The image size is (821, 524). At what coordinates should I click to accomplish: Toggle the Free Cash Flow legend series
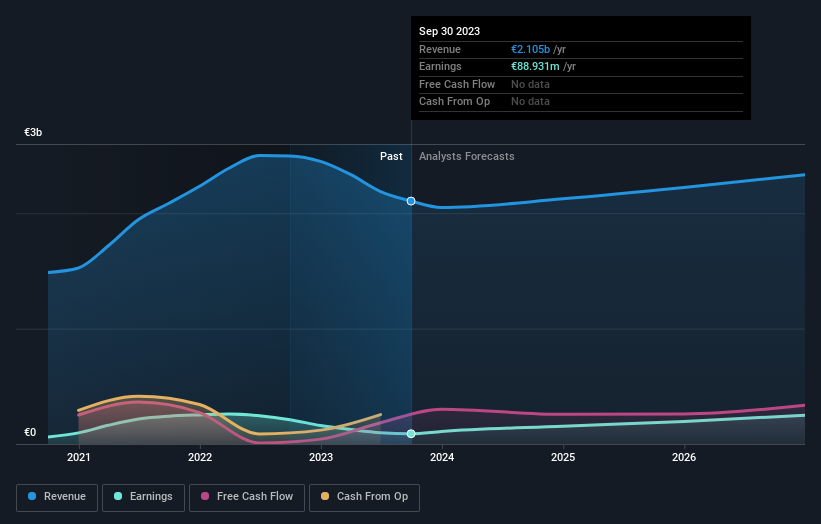pyautogui.click(x=247, y=497)
